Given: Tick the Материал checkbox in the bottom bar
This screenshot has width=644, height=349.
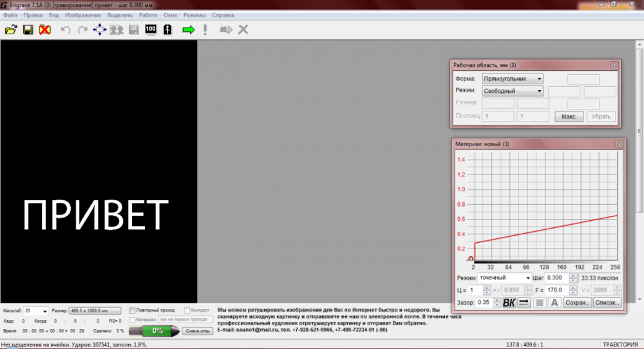Looking at the screenshot, I should [133, 319].
